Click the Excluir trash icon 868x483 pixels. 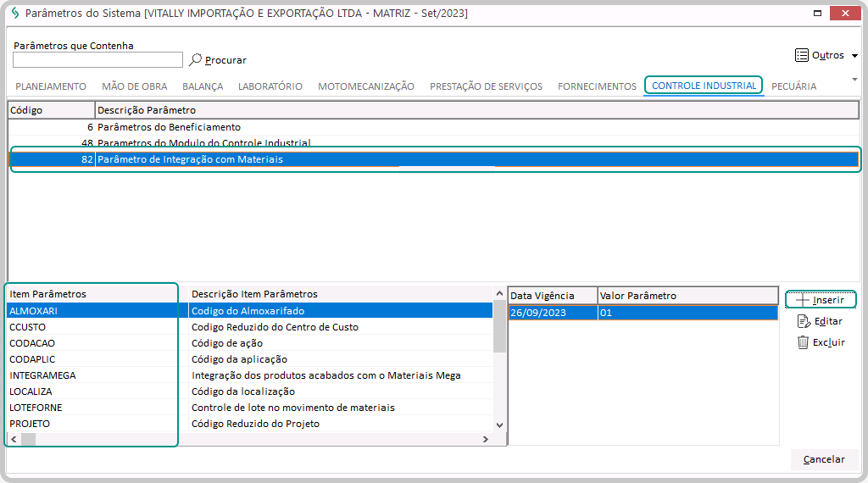[x=804, y=342]
